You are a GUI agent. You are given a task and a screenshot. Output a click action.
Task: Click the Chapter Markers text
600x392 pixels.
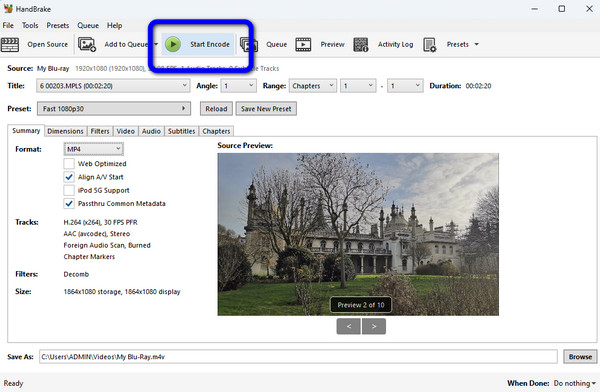pos(89,257)
